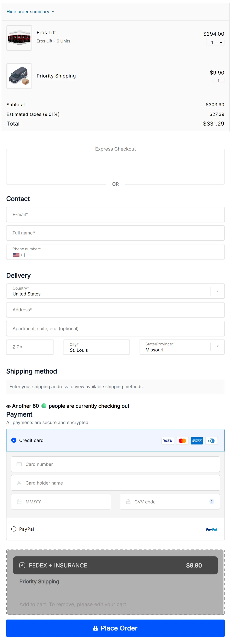Open the Country dropdown
The image size is (232, 644).
click(x=217, y=291)
